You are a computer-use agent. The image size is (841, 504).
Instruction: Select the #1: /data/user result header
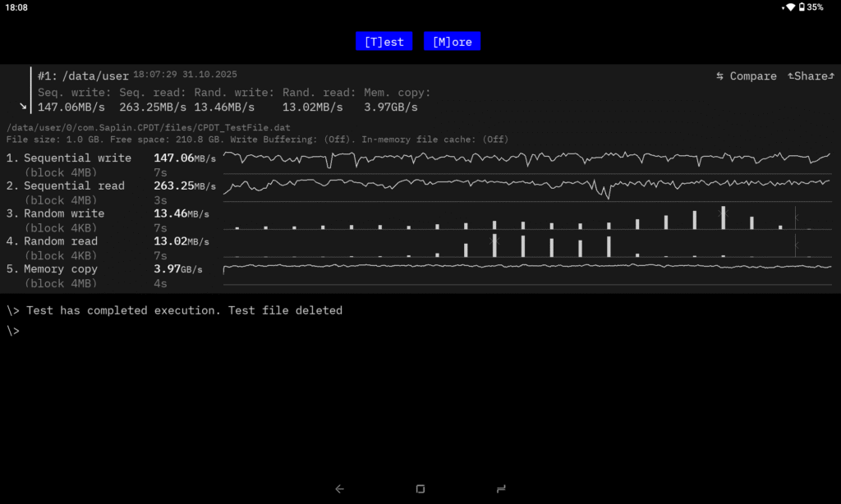[83, 76]
